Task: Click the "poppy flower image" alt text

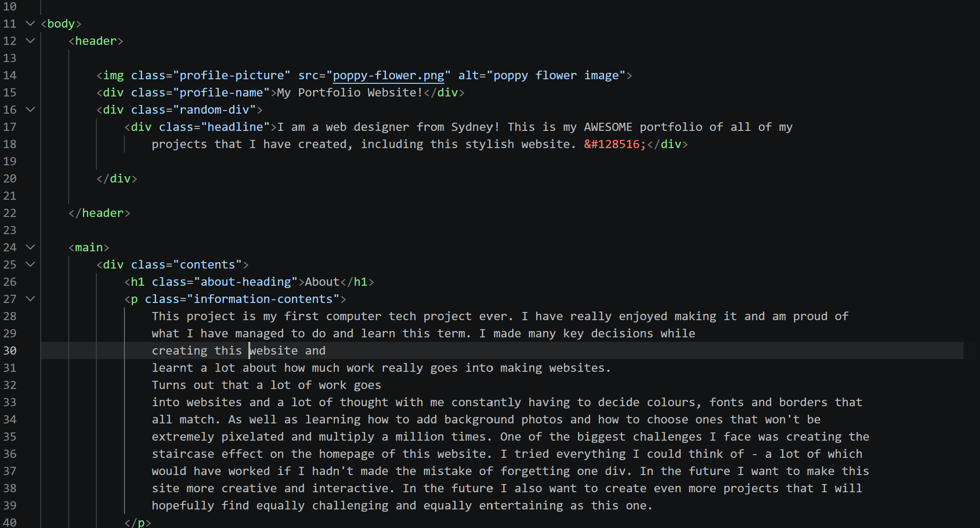Action: 556,75
